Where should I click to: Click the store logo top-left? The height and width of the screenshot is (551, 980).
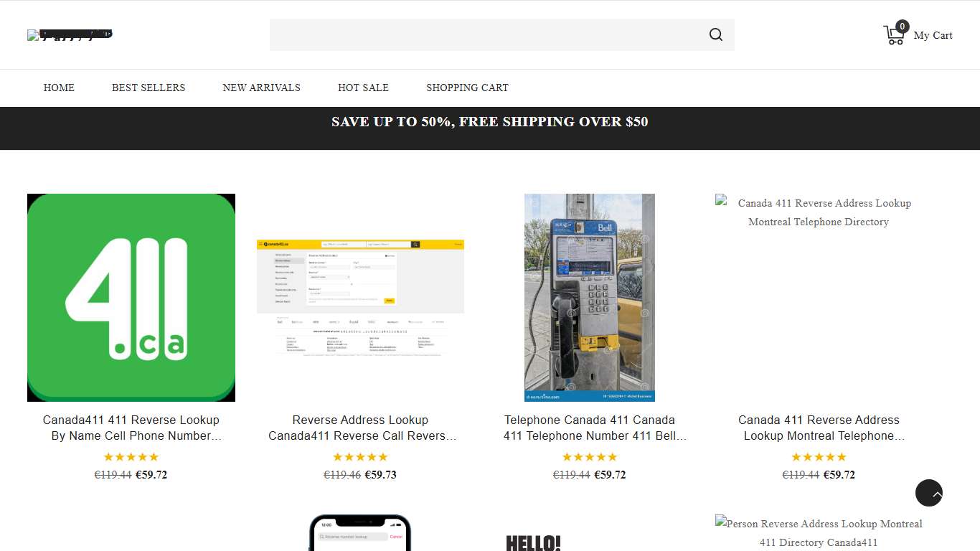click(x=70, y=34)
